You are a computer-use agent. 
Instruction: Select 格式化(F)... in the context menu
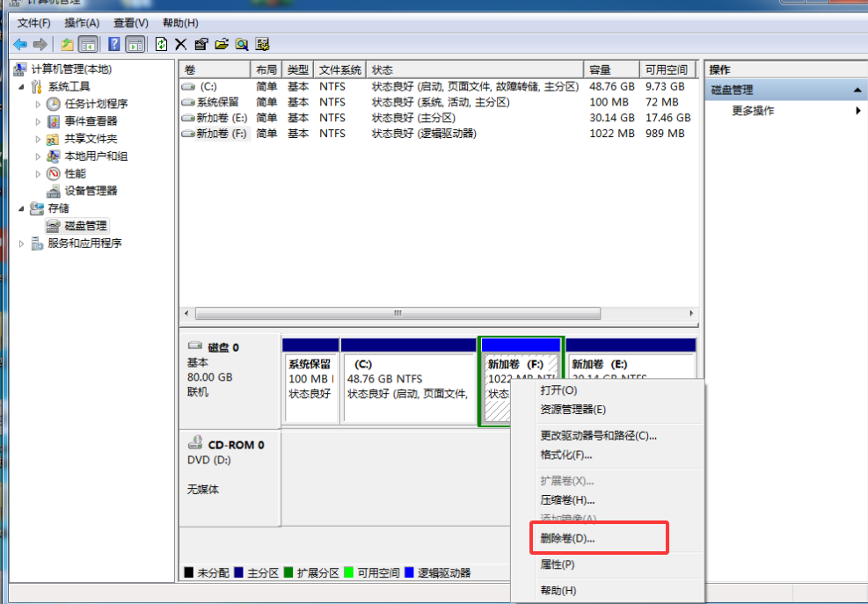[x=565, y=455]
